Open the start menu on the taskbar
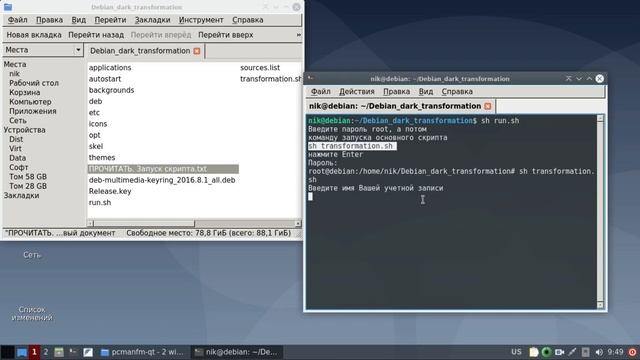This screenshot has height=360, width=640. (x=7, y=352)
